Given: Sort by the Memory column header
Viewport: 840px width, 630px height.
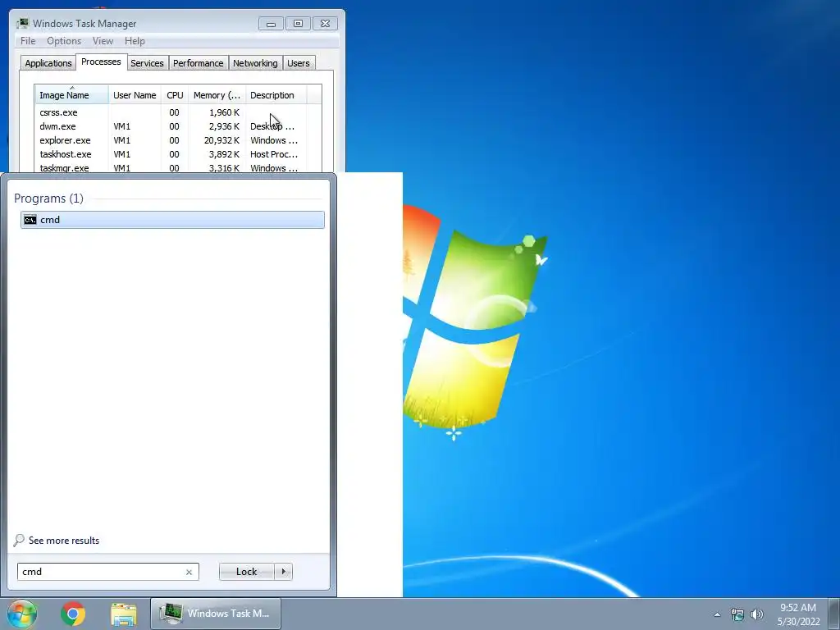Looking at the screenshot, I should click(x=217, y=95).
